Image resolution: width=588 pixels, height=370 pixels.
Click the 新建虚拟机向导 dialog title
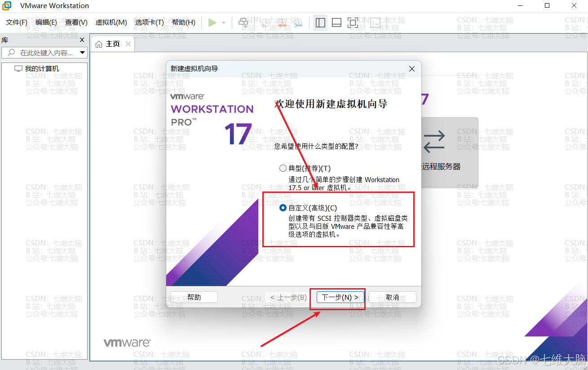click(194, 69)
